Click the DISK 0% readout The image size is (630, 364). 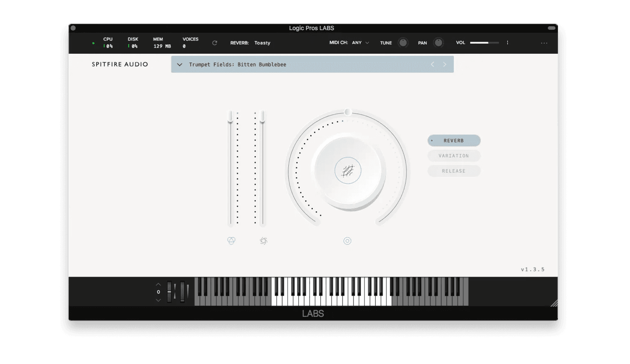click(x=133, y=43)
